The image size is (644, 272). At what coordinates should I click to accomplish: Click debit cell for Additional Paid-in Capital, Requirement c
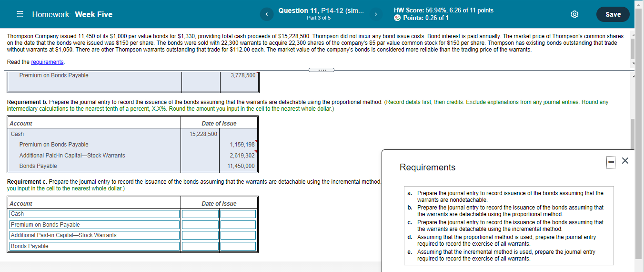click(200, 235)
